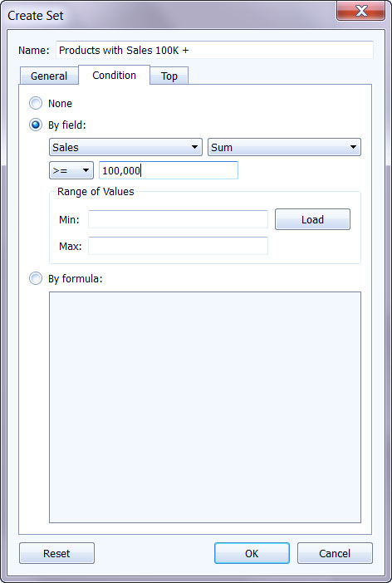Choose the By formula radio option
This screenshot has height=583, width=392.
point(36,278)
